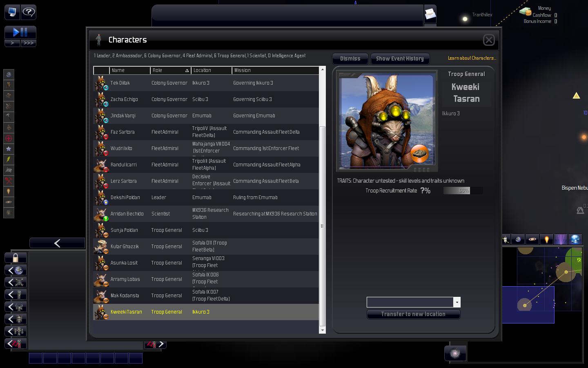Select Asunka Losit row
The width and height of the screenshot is (588, 368).
pyautogui.click(x=206, y=263)
